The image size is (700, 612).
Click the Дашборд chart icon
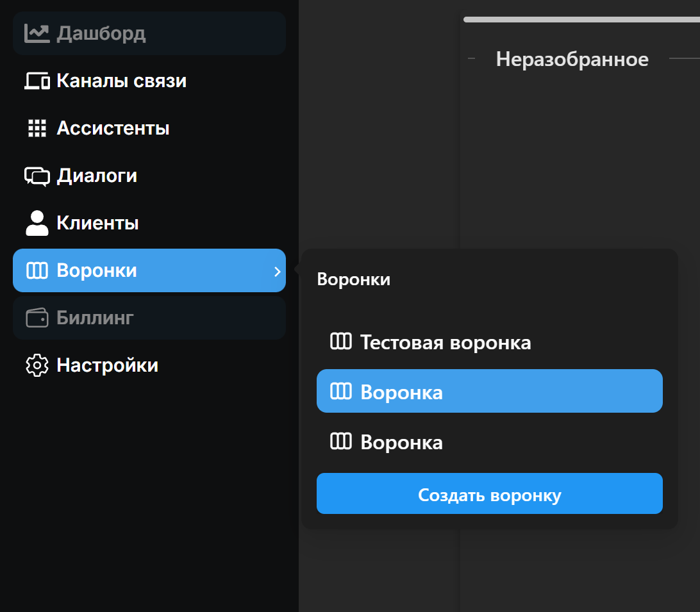(37, 33)
